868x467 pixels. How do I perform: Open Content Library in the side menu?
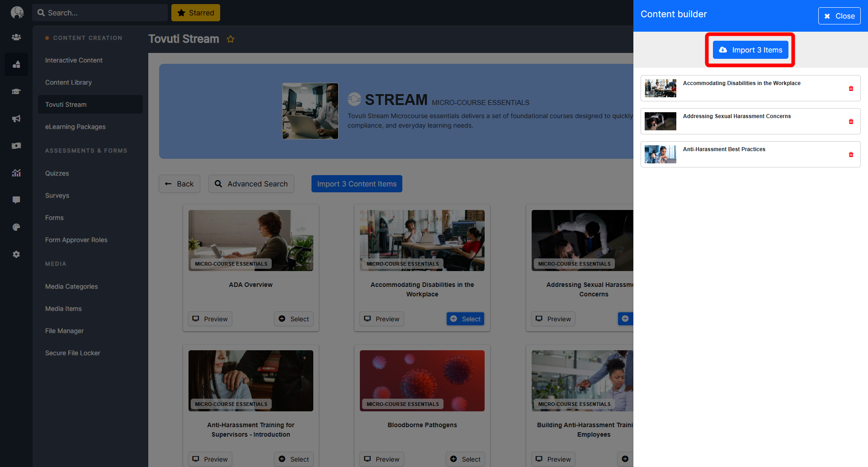coord(69,82)
